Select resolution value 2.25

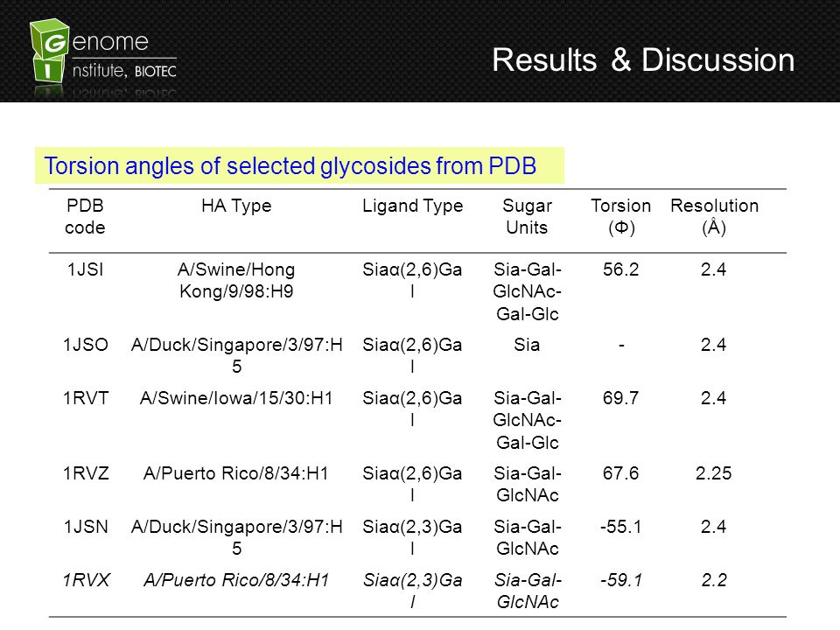pos(714,473)
